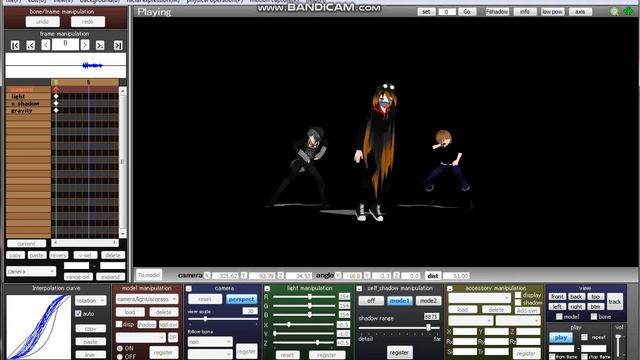Switch view to front
The image size is (640, 360).
point(557,297)
